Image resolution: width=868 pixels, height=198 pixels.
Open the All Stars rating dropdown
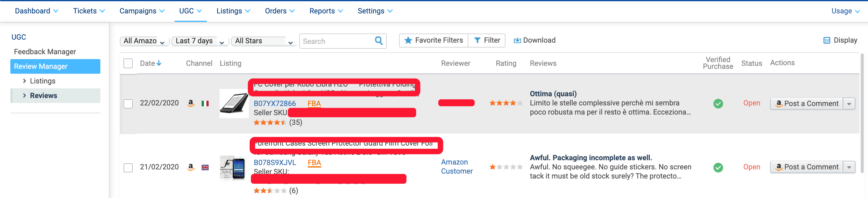point(263,41)
